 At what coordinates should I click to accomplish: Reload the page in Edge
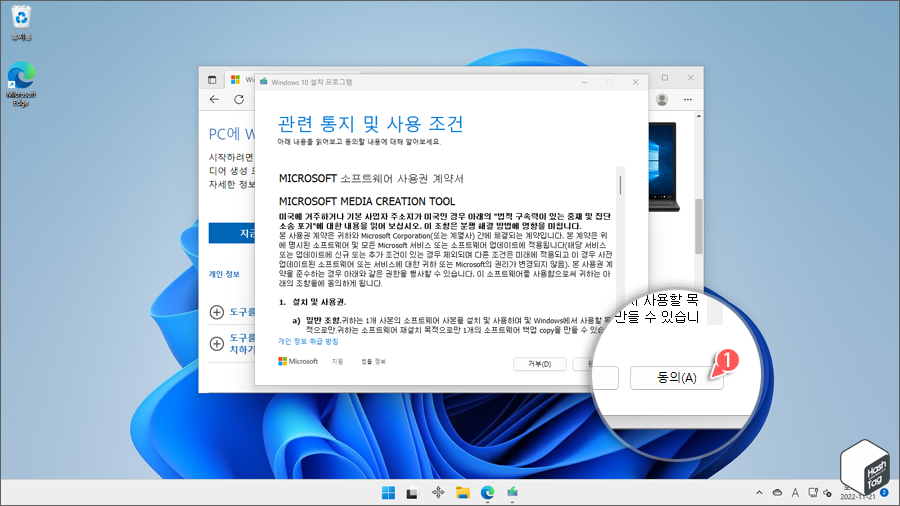coord(239,99)
